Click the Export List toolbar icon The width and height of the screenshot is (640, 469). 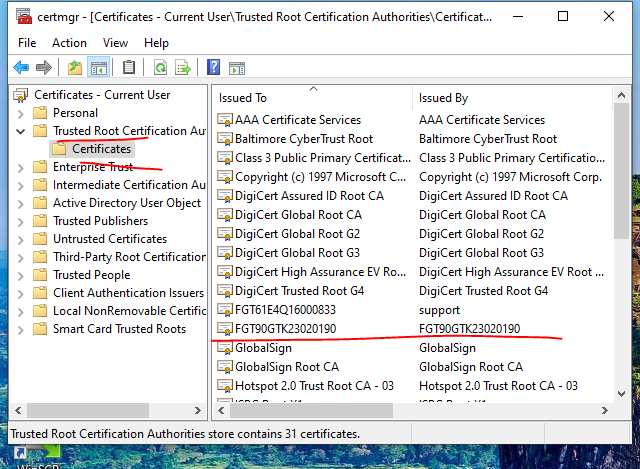(182, 67)
